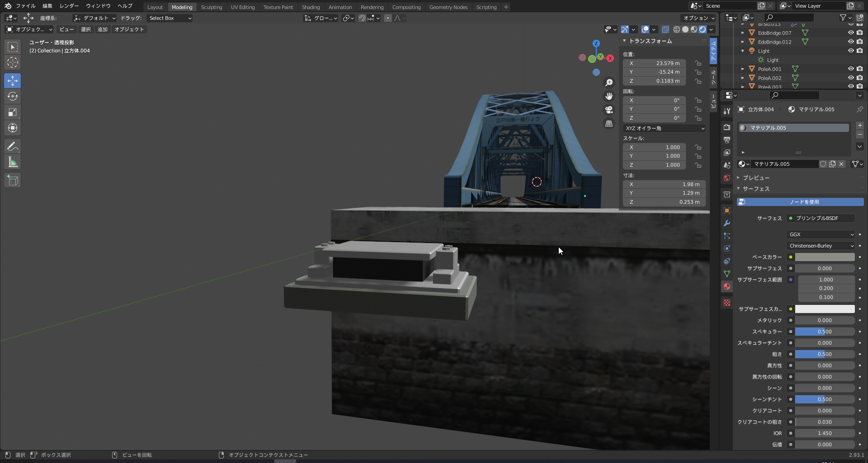Toggle the X location lock icon
The height and width of the screenshot is (463, 868).
click(x=698, y=63)
